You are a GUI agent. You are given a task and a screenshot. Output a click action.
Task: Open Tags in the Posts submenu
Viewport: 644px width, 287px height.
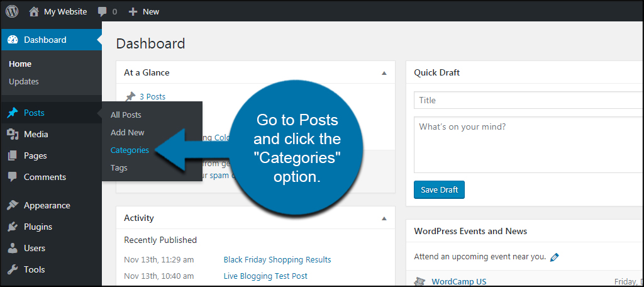pos(119,167)
